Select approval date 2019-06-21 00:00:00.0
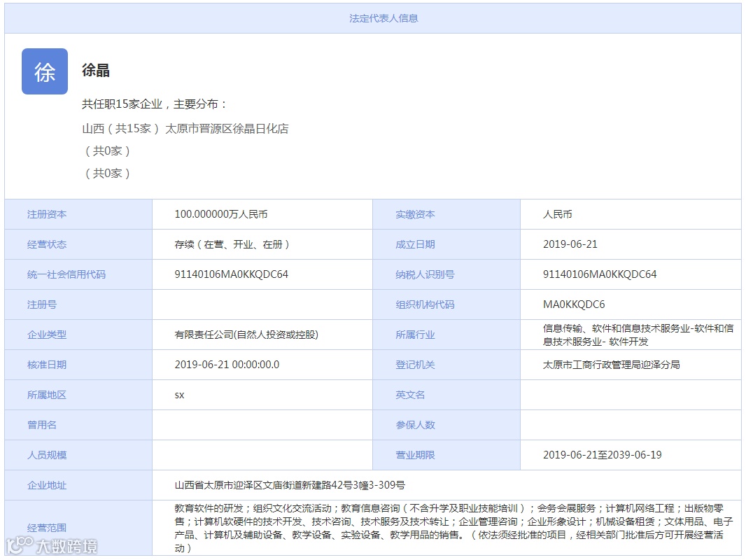 click(227, 365)
